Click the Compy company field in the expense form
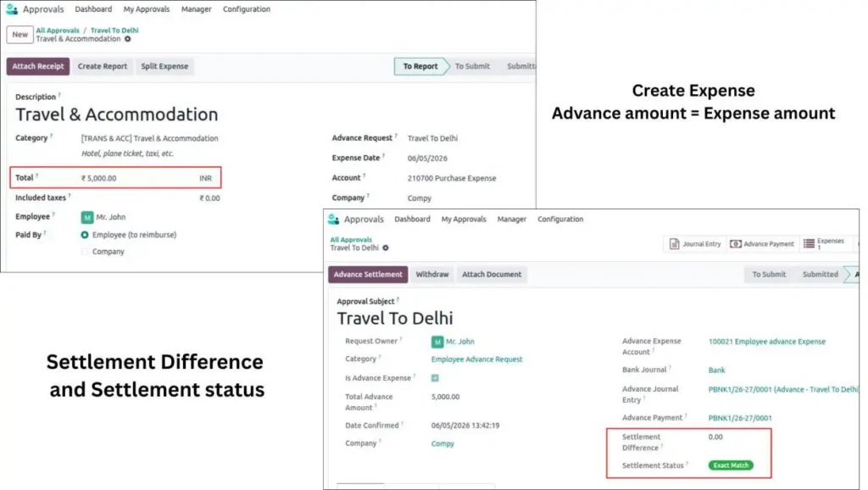Image resolution: width=868 pixels, height=490 pixels. [419, 198]
